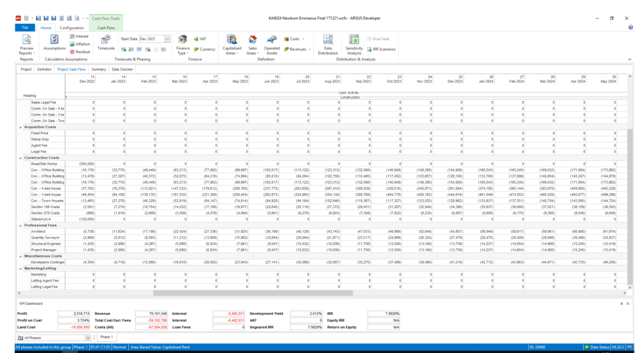Open the Assumptions dialog
The image size is (643, 362).
coord(55,43)
